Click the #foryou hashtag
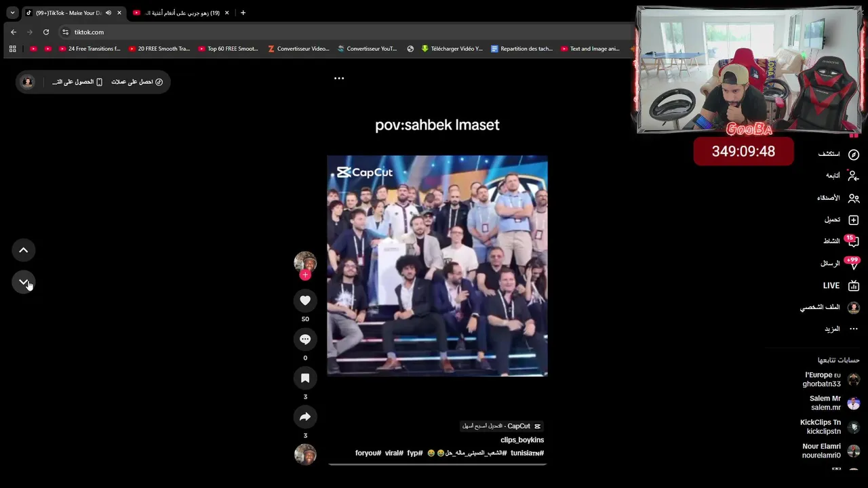 click(x=368, y=453)
